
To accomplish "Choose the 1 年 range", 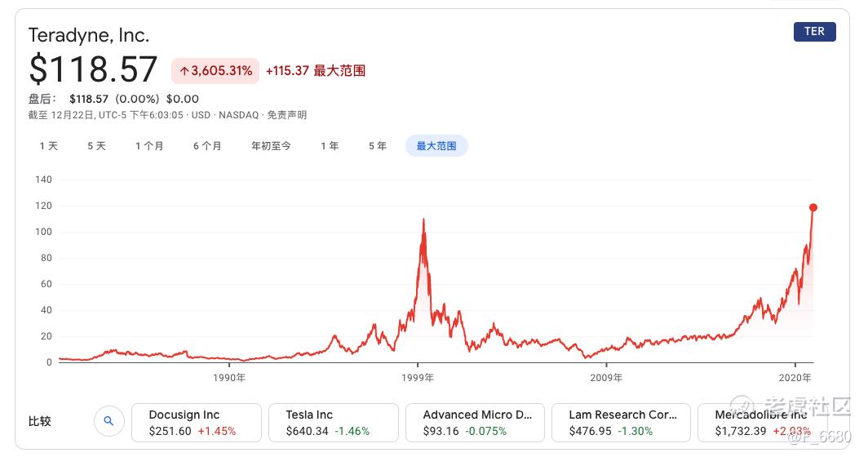I will tap(330, 146).
